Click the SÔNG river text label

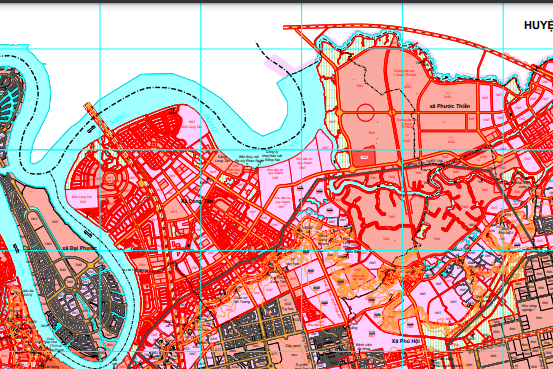pyautogui.click(x=117, y=119)
